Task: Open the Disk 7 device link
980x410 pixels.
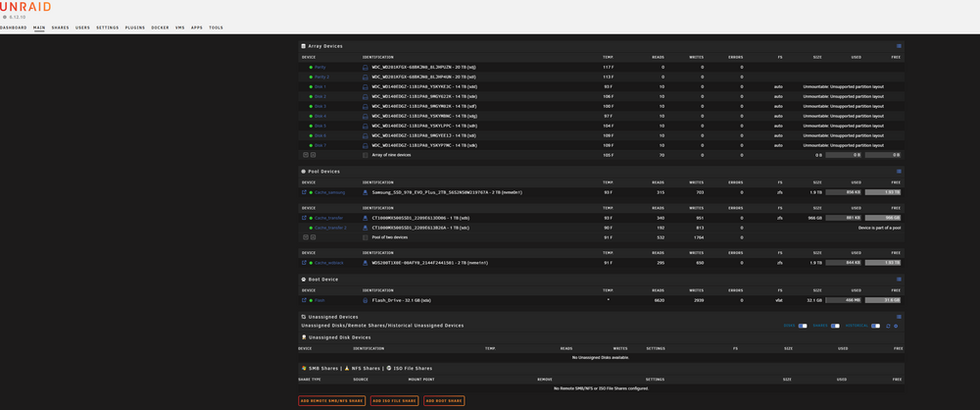Action: 320,145
